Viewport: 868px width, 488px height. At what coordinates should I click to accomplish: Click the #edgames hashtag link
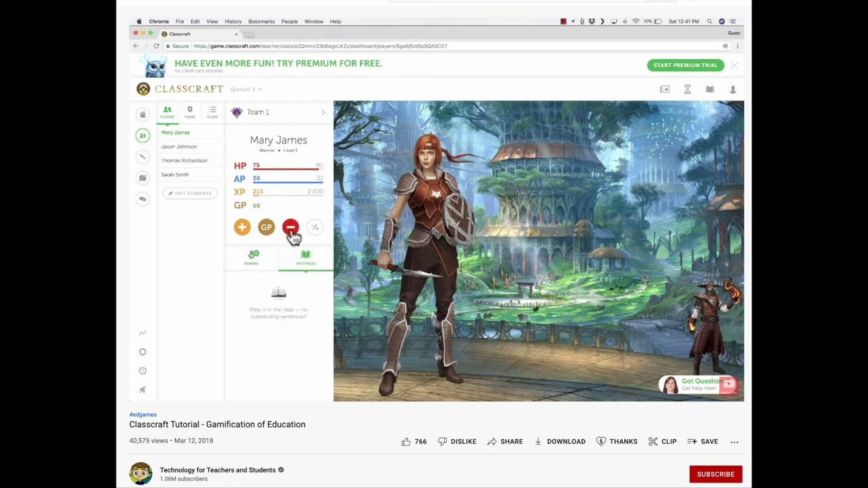(143, 414)
